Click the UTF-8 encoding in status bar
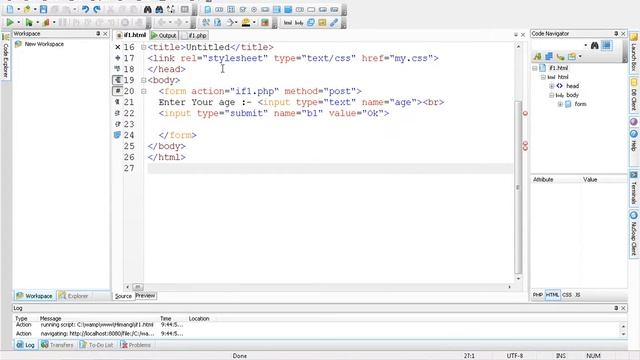The image size is (640, 360). [x=515, y=356]
